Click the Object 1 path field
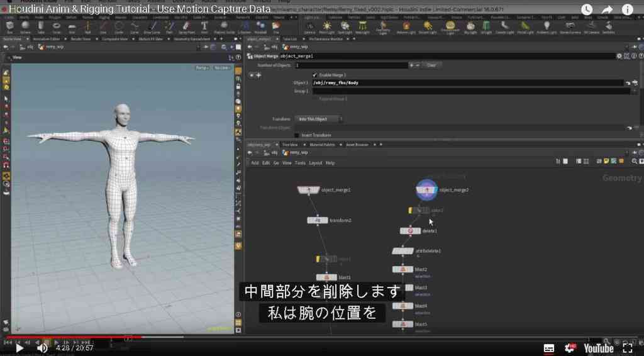This screenshot has height=356, width=644. (x=468, y=83)
